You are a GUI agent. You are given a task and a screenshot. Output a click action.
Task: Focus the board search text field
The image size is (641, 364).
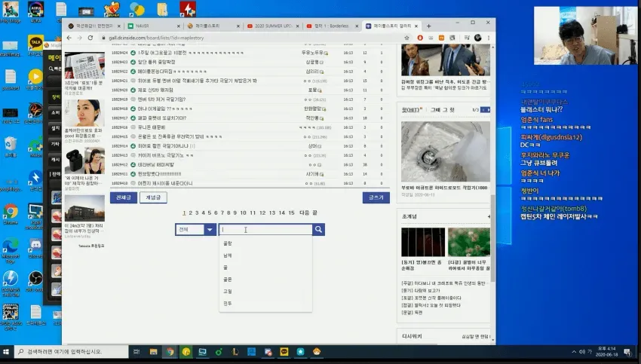[x=265, y=230]
